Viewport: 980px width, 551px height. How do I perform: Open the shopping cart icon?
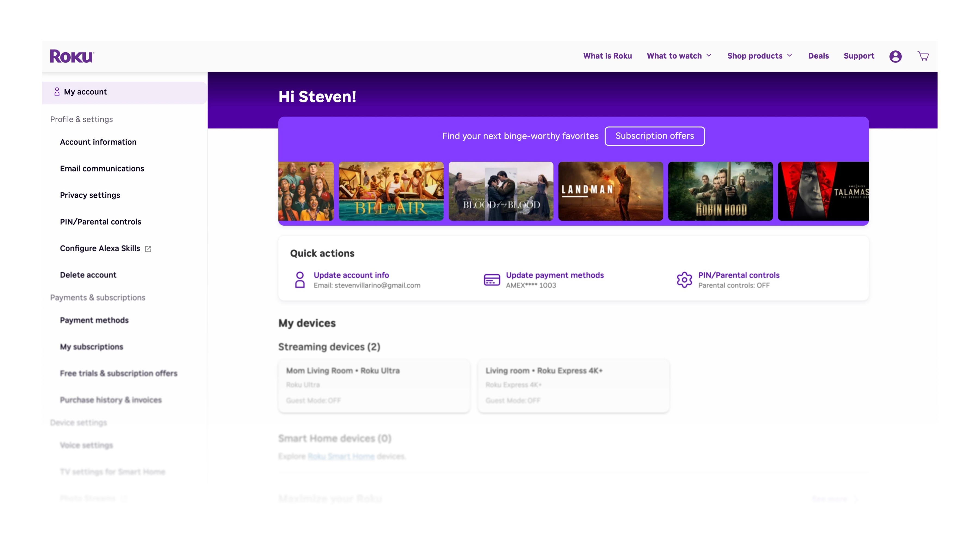tap(923, 56)
